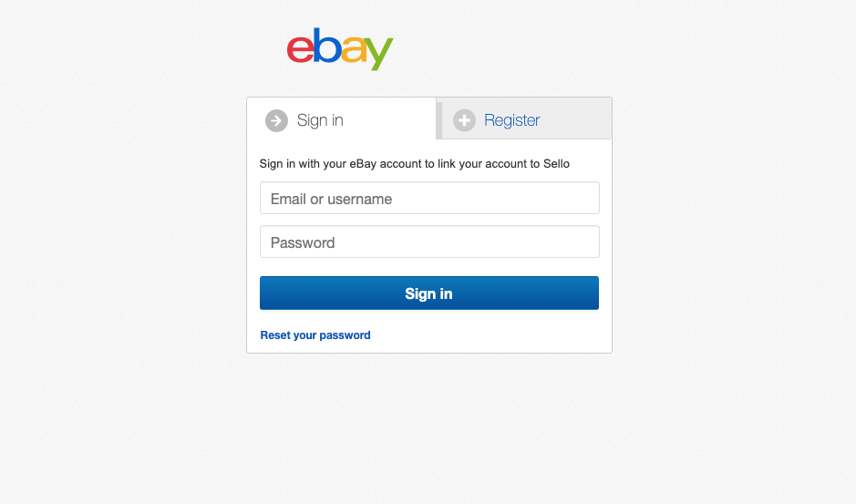This screenshot has width=856, height=504.
Task: Click the Sello account linking instruction text
Action: [415, 164]
